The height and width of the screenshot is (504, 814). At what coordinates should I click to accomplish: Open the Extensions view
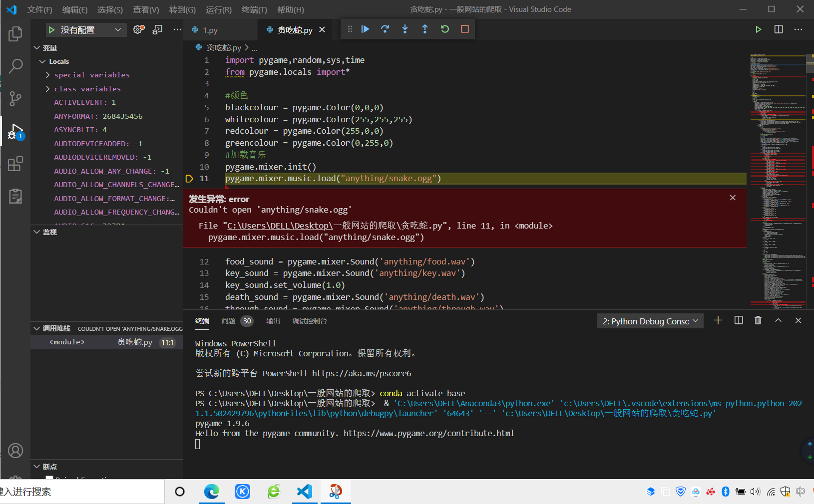[x=15, y=164]
